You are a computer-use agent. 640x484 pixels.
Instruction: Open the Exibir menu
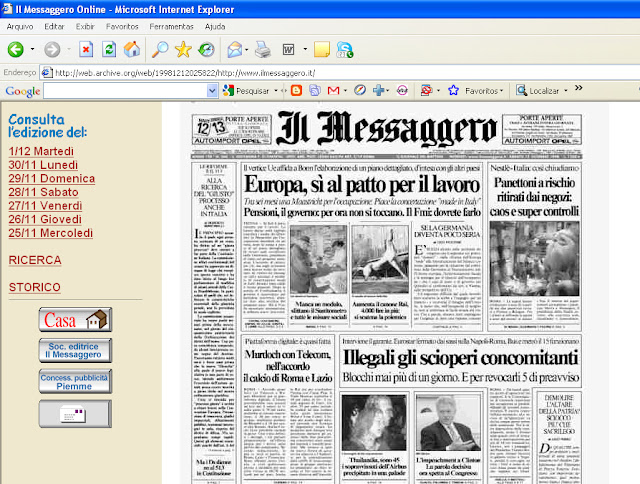tap(85, 27)
